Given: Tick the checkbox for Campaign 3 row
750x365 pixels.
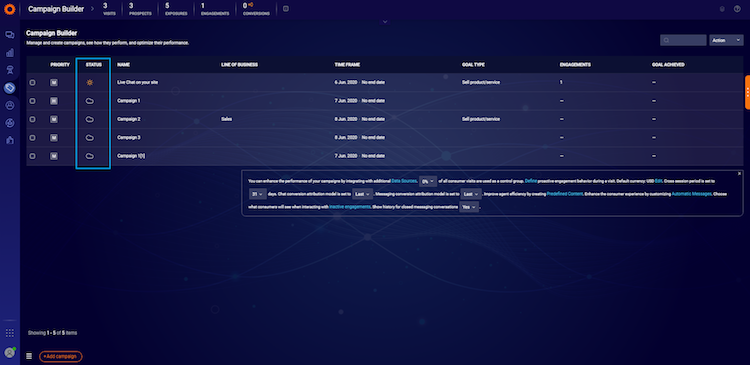Looking at the screenshot, I should [33, 138].
